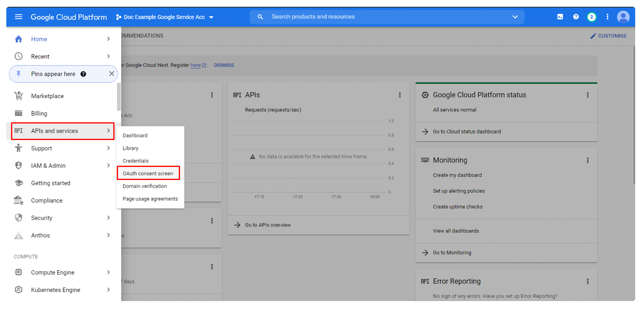
Task: Click the IAM & Admin shield icon
Action: click(18, 166)
